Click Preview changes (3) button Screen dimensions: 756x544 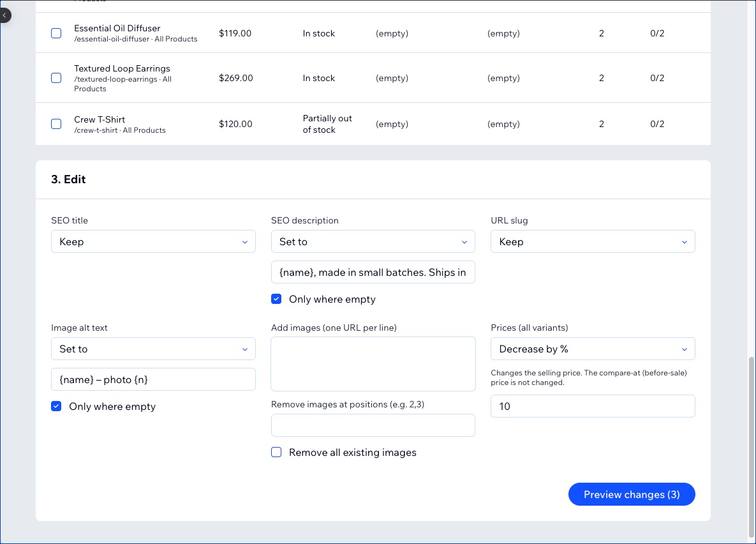pos(632,494)
